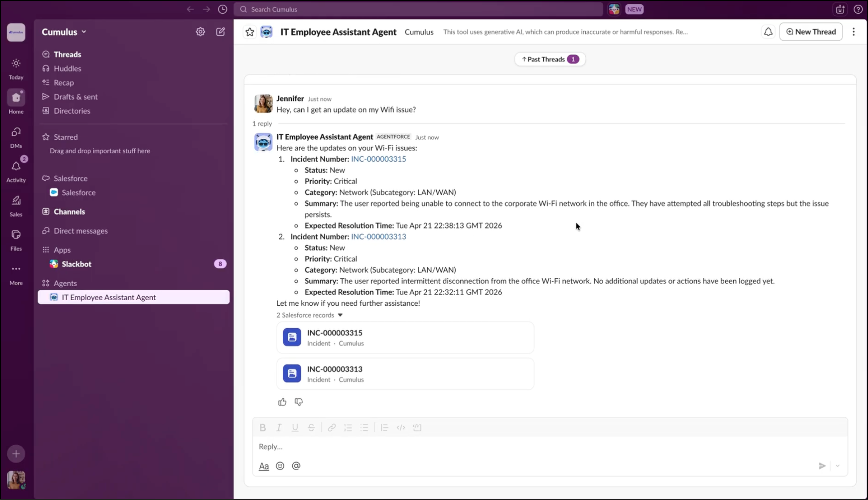Collapse the 2 Salesforce records list
Screen dimensions: 868x500
(x=309, y=315)
